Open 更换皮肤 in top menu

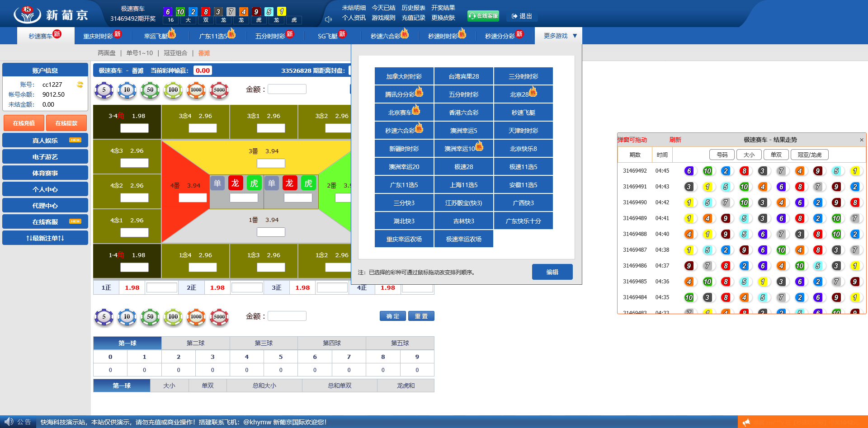(x=443, y=18)
